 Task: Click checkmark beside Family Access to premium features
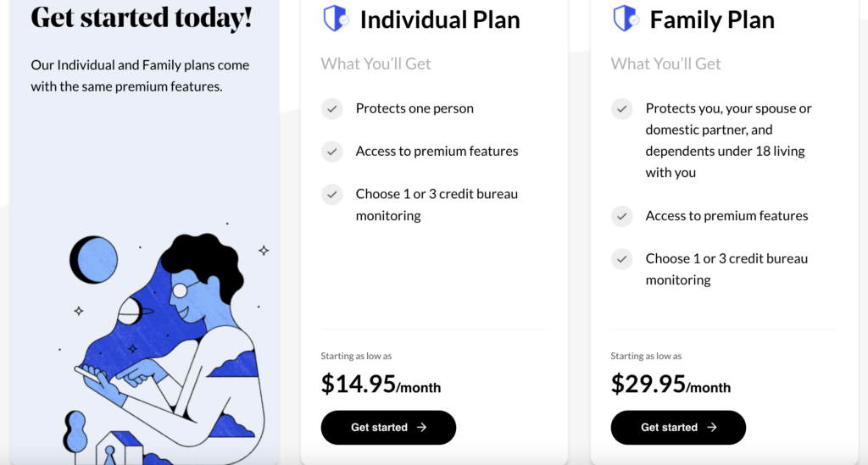tap(621, 216)
